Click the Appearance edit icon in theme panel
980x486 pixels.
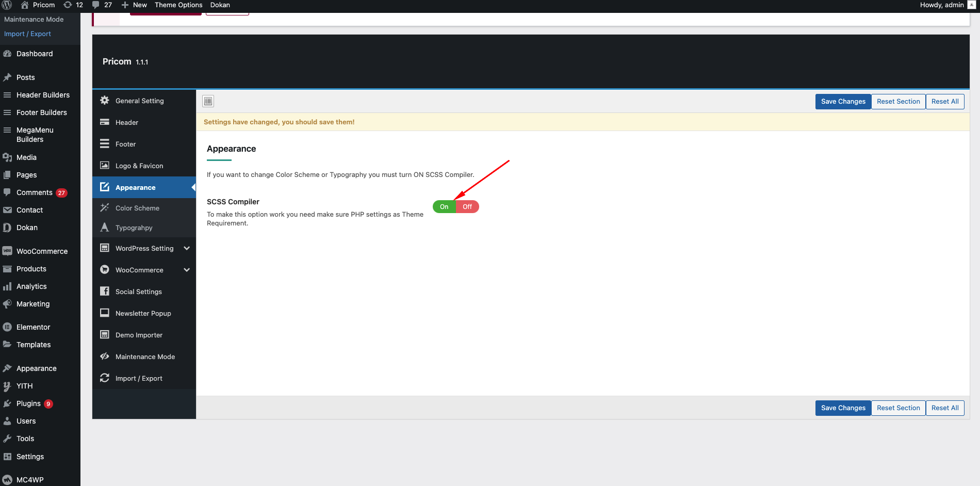(x=105, y=187)
